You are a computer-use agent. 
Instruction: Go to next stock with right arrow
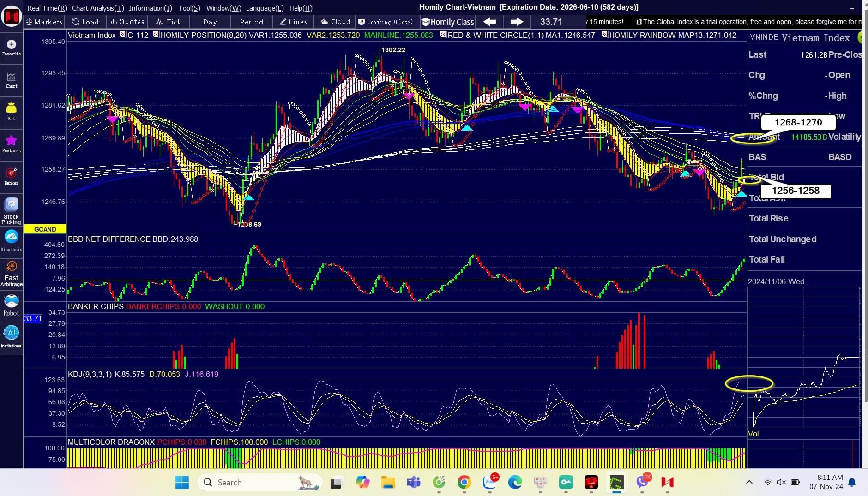pos(517,22)
